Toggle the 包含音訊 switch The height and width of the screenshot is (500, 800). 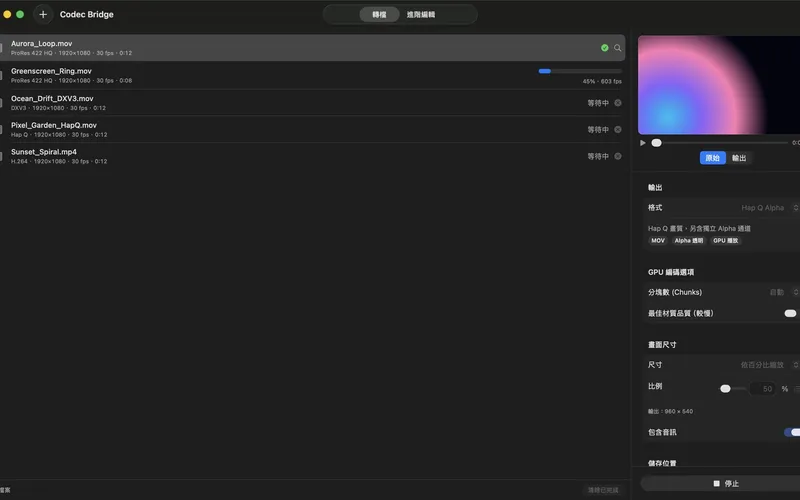tap(792, 432)
